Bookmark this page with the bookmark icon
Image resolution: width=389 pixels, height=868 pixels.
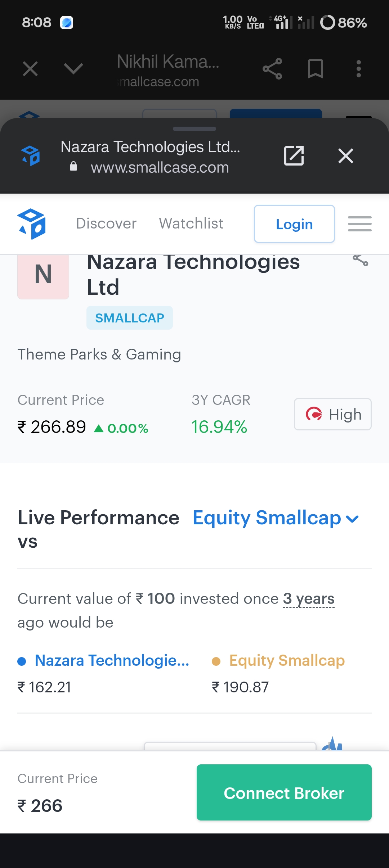click(x=316, y=68)
